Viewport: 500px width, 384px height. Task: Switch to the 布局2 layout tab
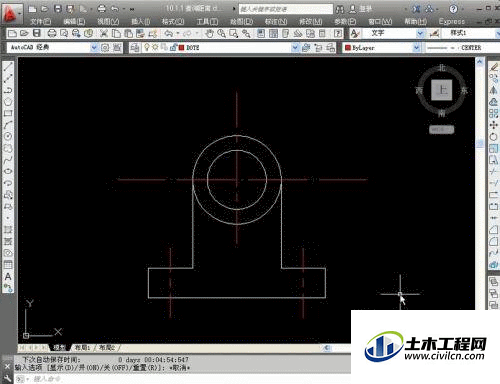pyautogui.click(x=107, y=347)
